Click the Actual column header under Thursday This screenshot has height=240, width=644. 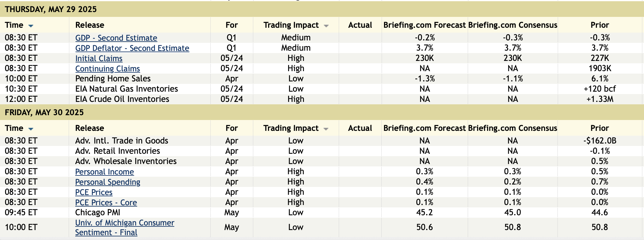[360, 25]
